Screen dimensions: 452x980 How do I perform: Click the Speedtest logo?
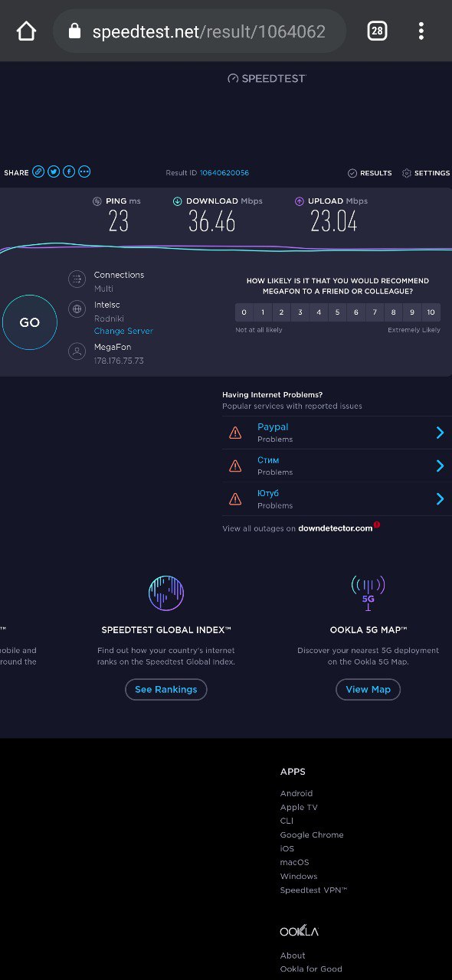pos(267,78)
